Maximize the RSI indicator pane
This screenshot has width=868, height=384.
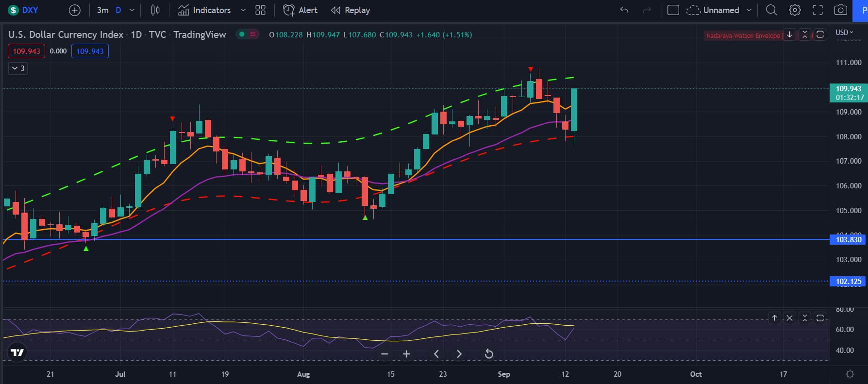pyautogui.click(x=820, y=318)
